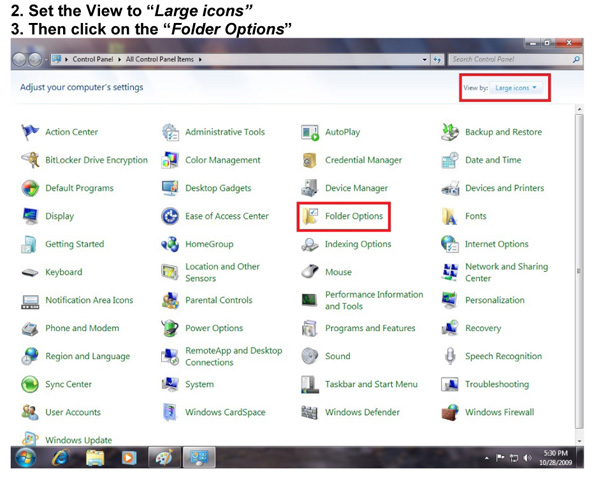Launch Internet Explorer from the taskbar
615x488 pixels.
61,458
